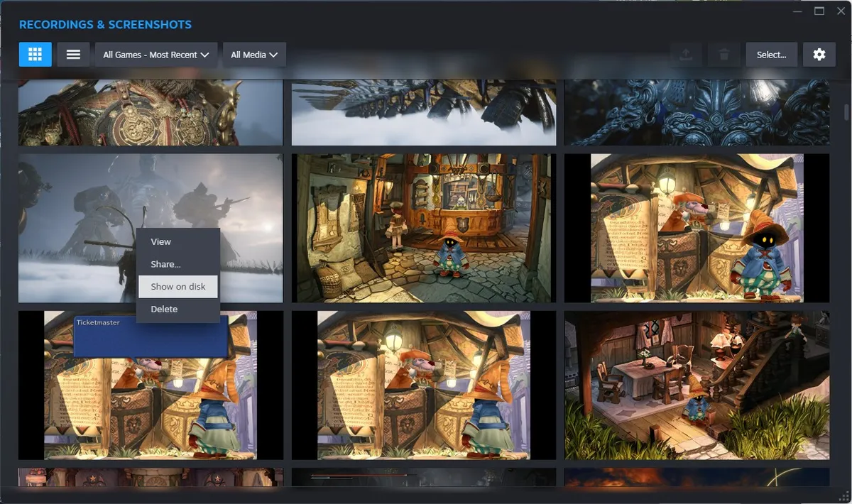Click the Recordings & Screenshots title
This screenshot has width=852, height=504.
point(105,25)
